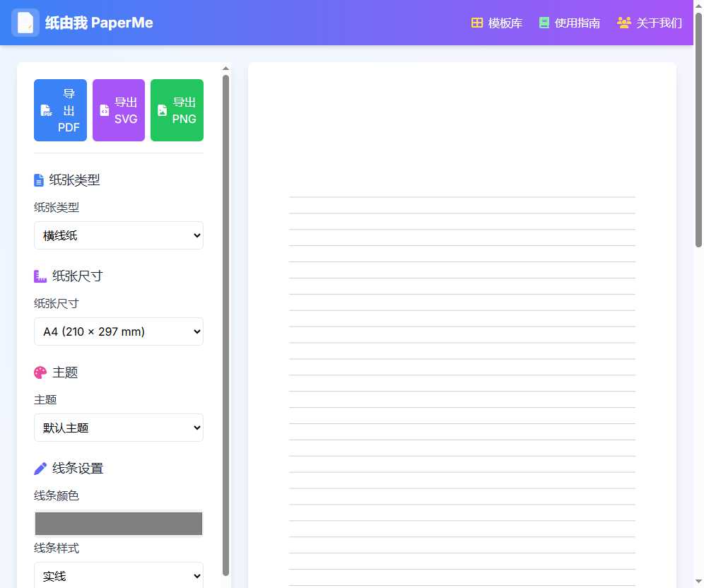This screenshot has height=588, width=704.
Task: Click the document icon beside 纸张类型 heading
Action: click(39, 180)
